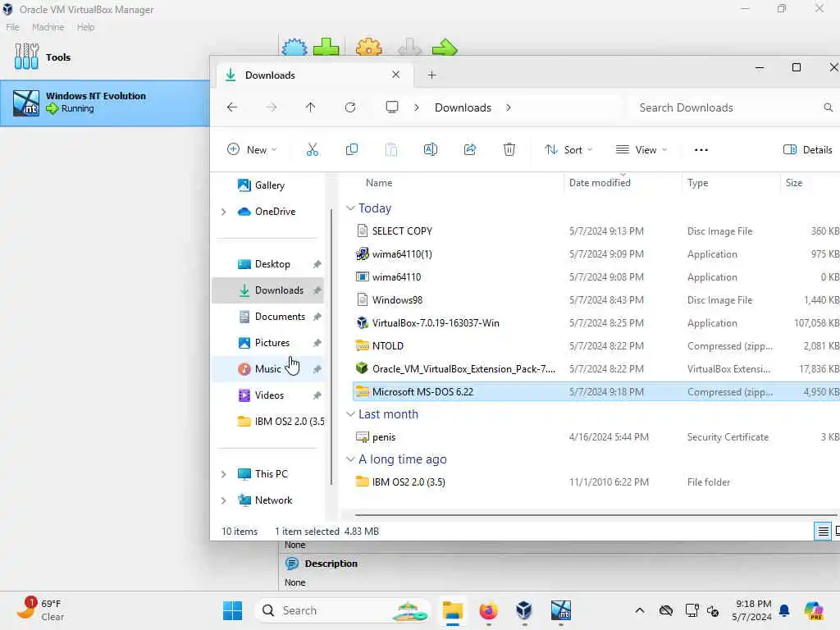The width and height of the screenshot is (840, 630).
Task: Go up one folder with the up arrow
Action: coord(310,107)
